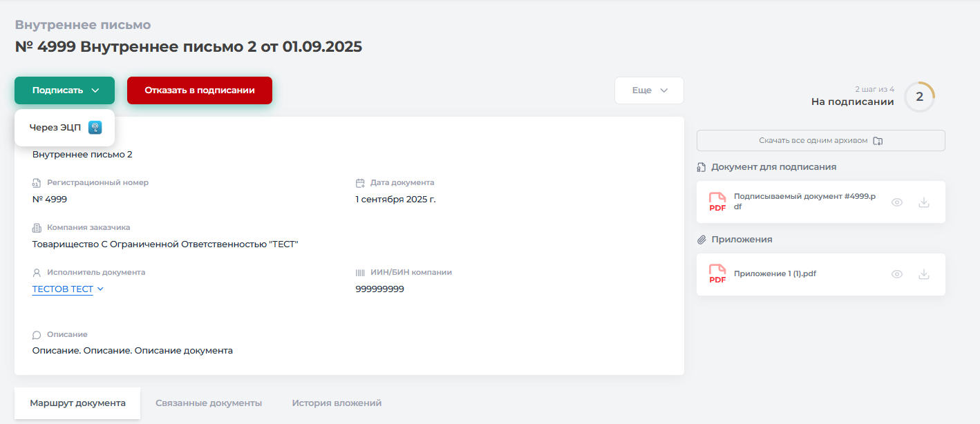Toggle preview eye for Подписываемый документ #4999.pdf
980x424 pixels.
point(897,202)
